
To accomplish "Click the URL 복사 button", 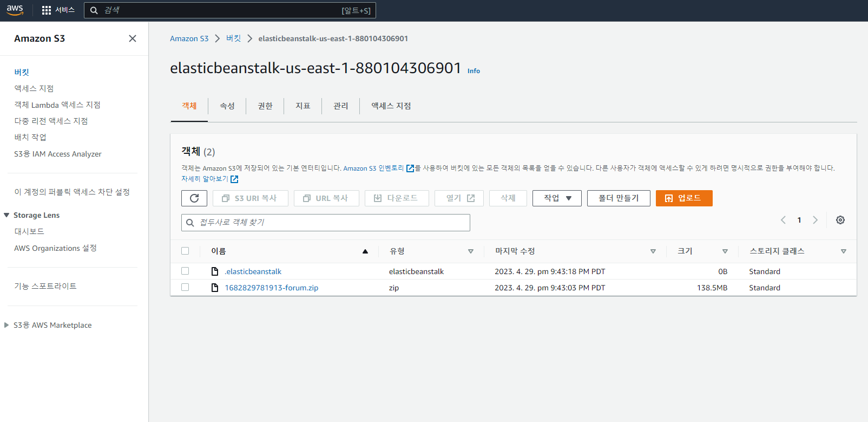I will tap(326, 198).
